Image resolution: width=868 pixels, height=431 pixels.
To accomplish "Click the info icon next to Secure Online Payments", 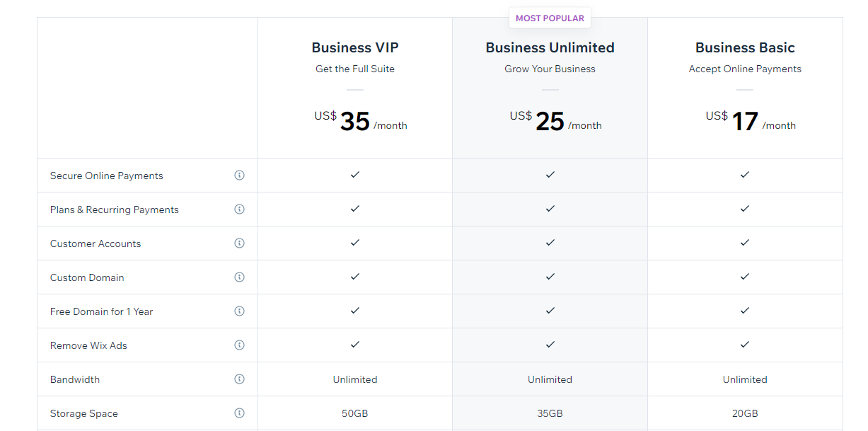I will coord(239,175).
